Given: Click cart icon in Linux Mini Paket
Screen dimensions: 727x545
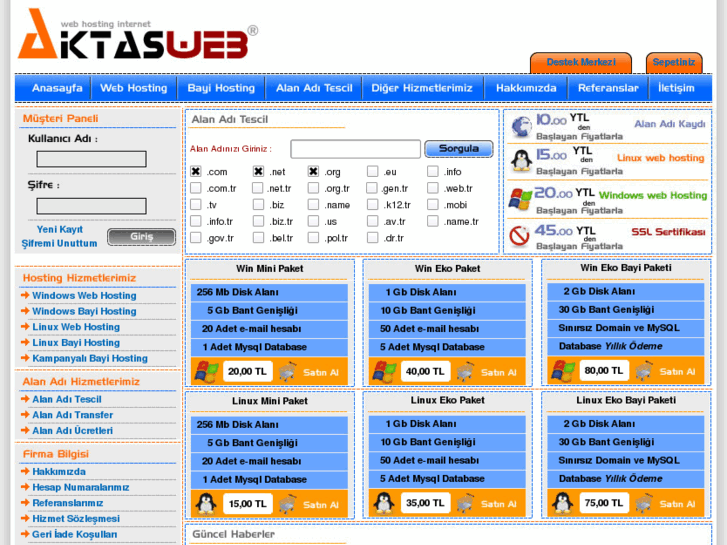Looking at the screenshot, I should tap(288, 504).
